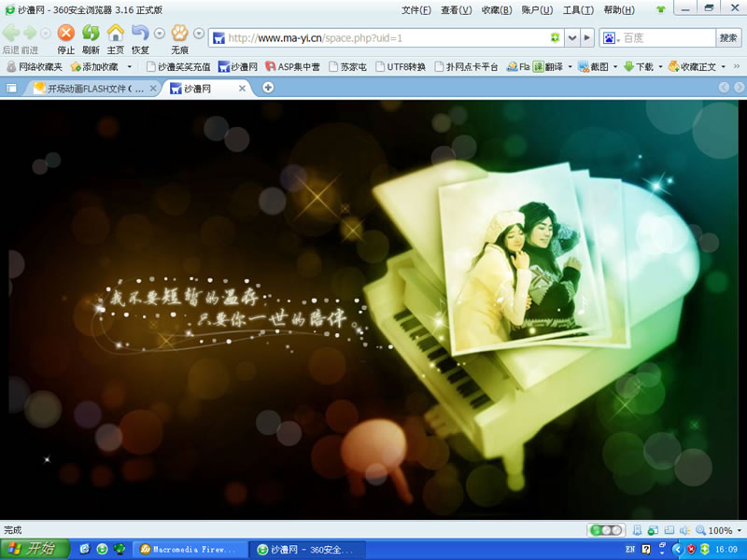Click the Windows 开始 Start button
Viewport: 747px width, 560px height.
(35, 550)
